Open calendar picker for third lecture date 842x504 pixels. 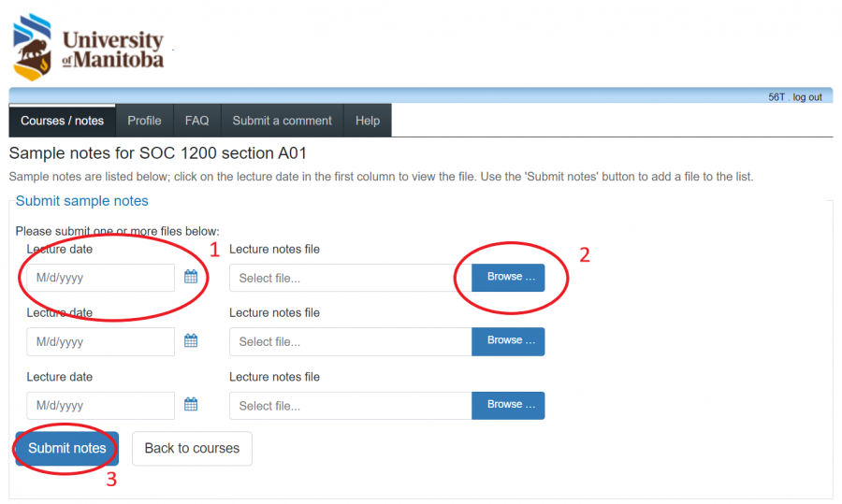coord(191,405)
